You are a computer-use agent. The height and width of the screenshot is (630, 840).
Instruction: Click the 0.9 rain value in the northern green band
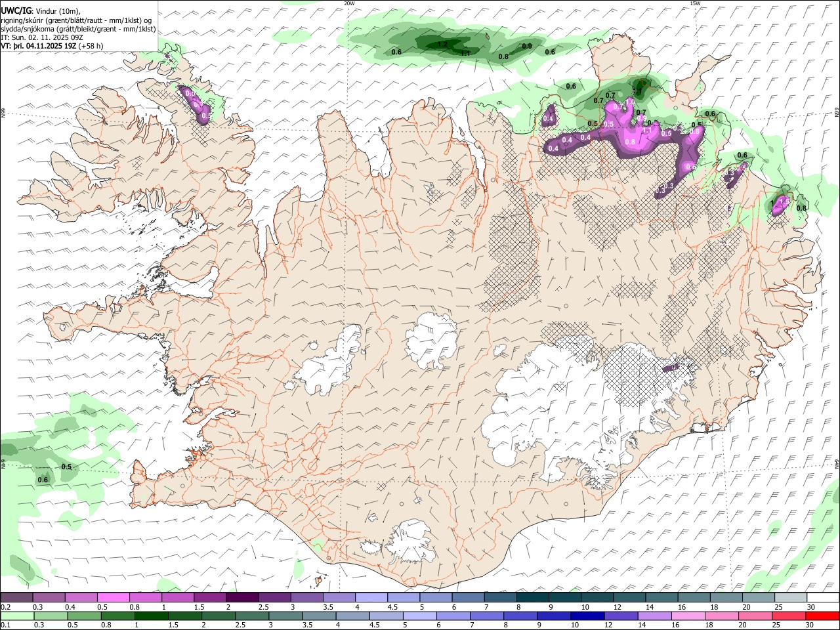click(x=527, y=46)
